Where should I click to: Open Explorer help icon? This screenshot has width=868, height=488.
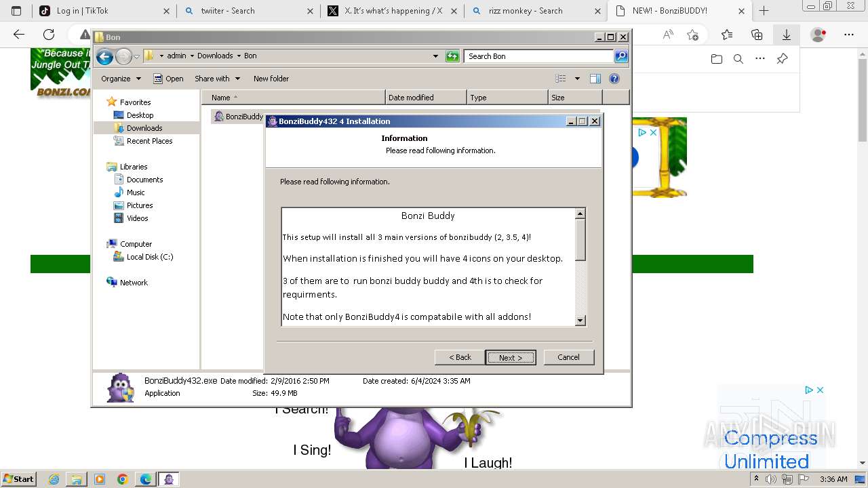click(614, 79)
